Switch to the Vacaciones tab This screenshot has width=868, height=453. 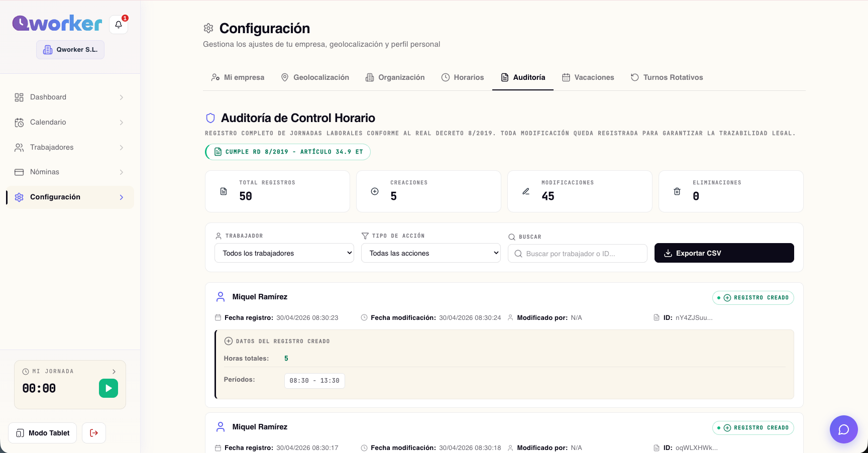click(588, 77)
